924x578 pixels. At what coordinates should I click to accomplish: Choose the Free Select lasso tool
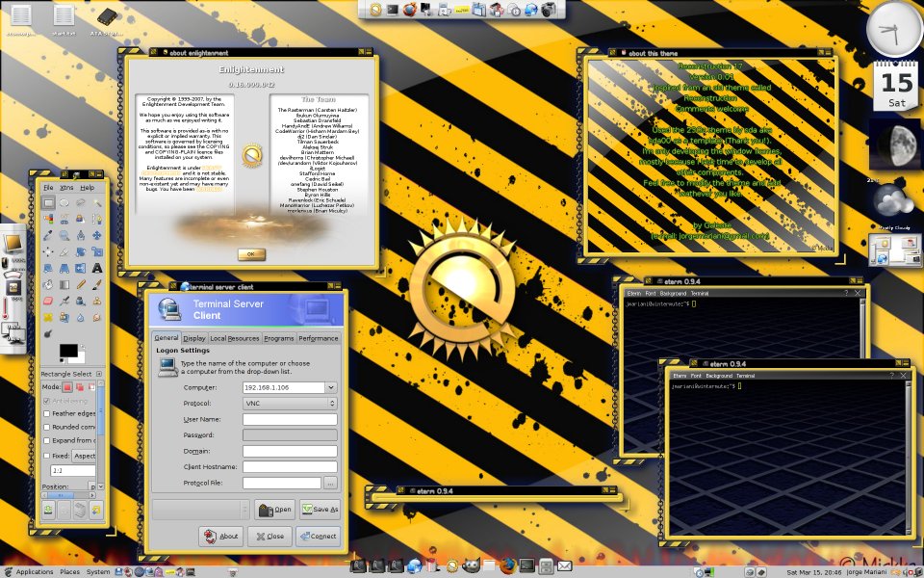81,203
